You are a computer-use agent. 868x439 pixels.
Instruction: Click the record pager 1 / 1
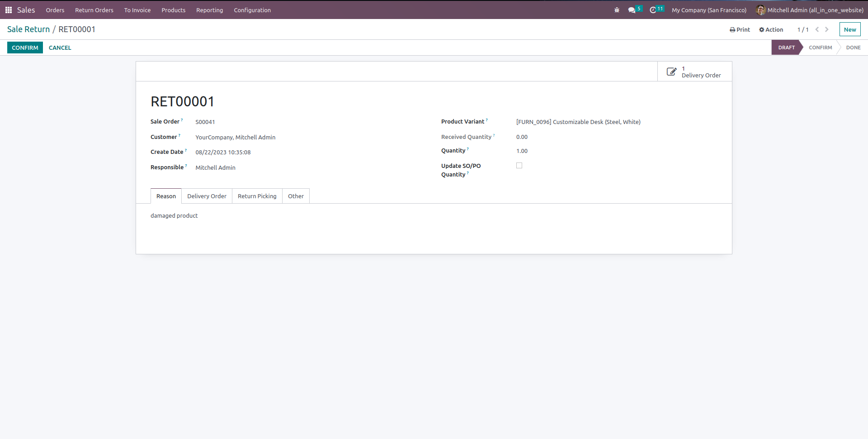[803, 30]
